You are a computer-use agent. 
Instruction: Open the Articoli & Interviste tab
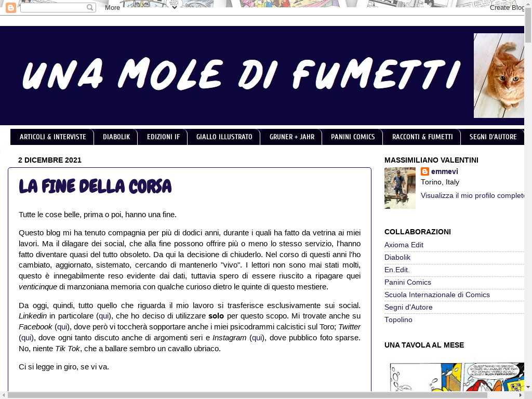pos(52,137)
